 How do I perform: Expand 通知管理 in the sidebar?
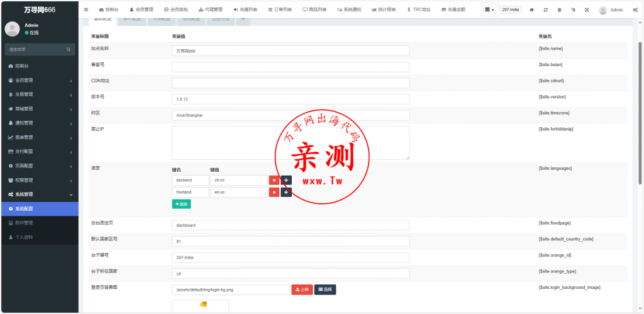click(x=39, y=123)
